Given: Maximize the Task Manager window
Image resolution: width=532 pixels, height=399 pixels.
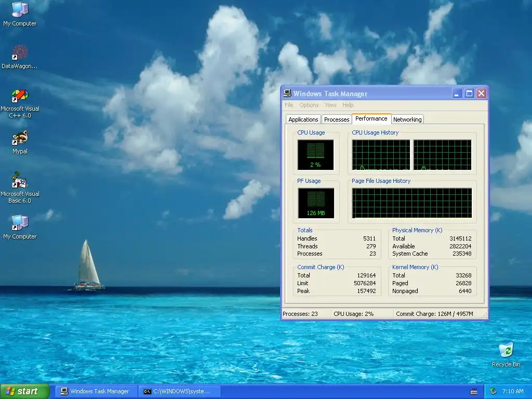Looking at the screenshot, I should [x=469, y=94].
